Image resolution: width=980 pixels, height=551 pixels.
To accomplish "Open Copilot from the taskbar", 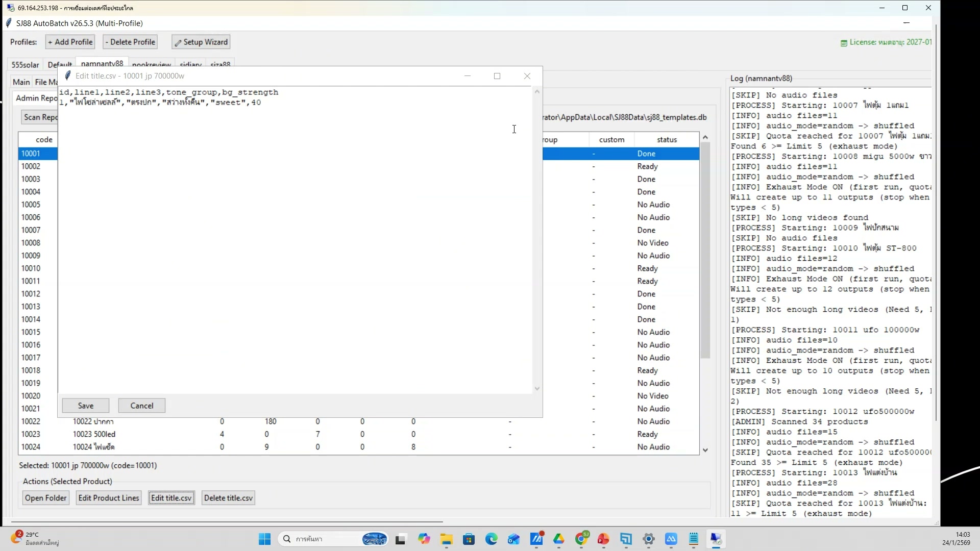I will click(425, 539).
